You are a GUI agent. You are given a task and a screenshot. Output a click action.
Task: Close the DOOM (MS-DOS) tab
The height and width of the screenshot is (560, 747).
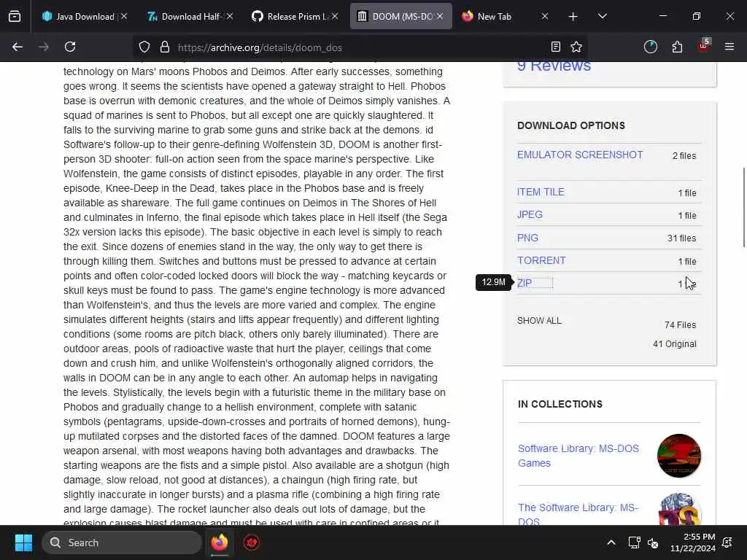(440, 16)
